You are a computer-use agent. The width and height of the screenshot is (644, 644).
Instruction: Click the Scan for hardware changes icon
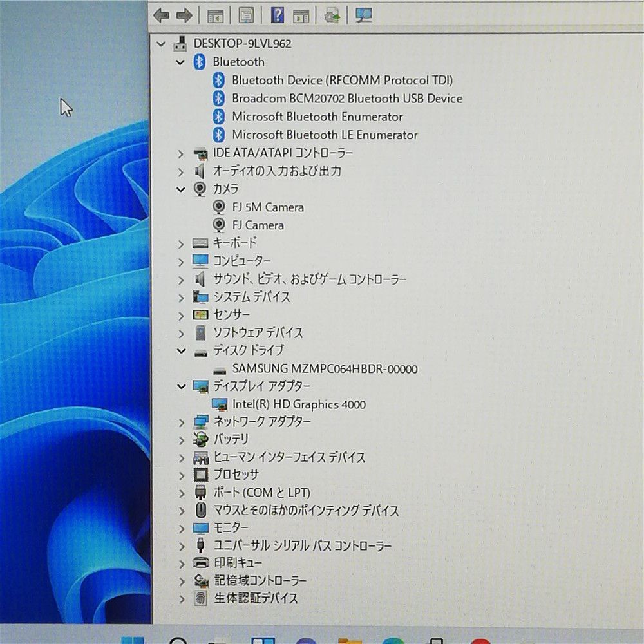pyautogui.click(x=363, y=15)
